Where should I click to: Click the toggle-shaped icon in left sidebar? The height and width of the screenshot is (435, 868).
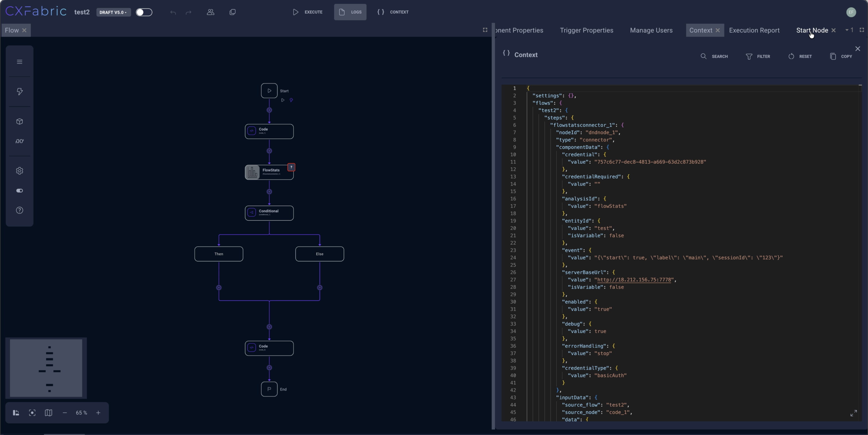(20, 190)
